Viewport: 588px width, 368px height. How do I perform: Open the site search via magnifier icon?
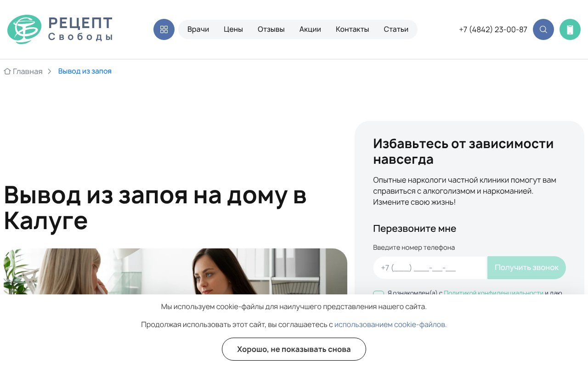tap(543, 29)
